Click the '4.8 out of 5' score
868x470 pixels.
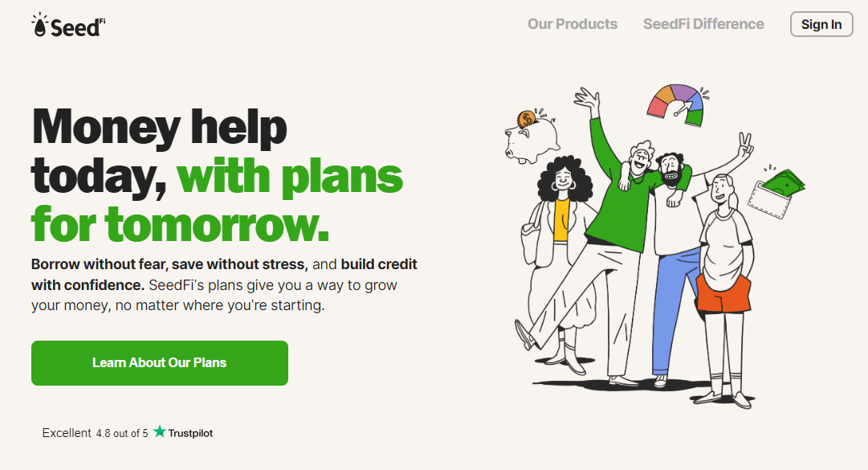tap(122, 434)
